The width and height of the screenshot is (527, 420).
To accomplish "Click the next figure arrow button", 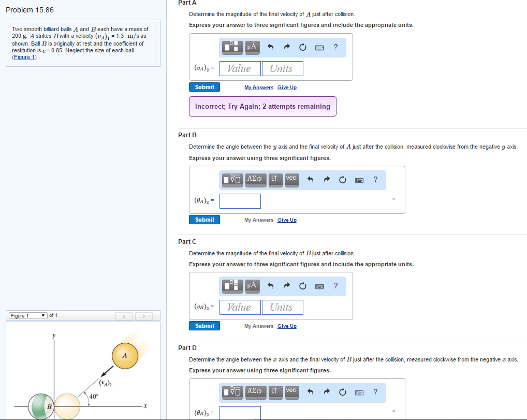I will click(x=144, y=316).
